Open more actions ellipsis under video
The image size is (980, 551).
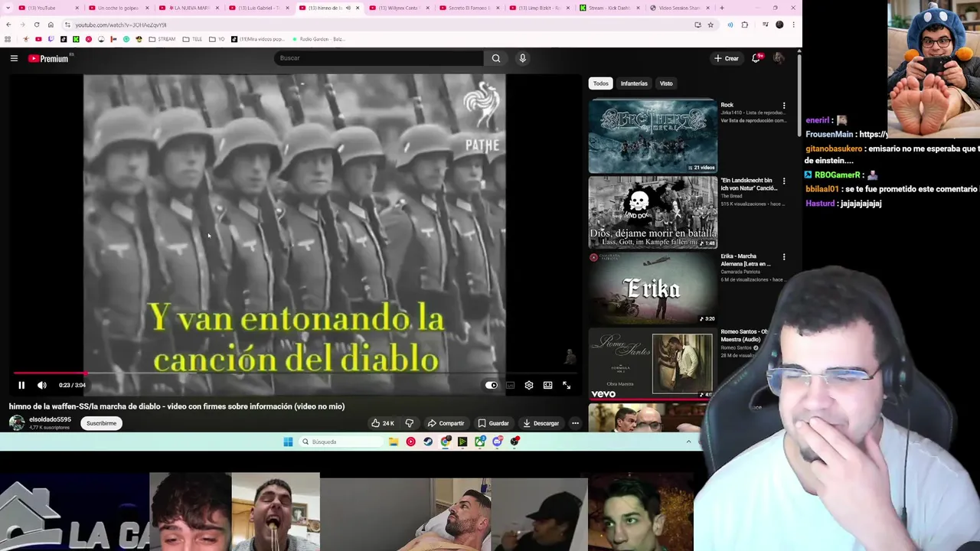tap(575, 423)
